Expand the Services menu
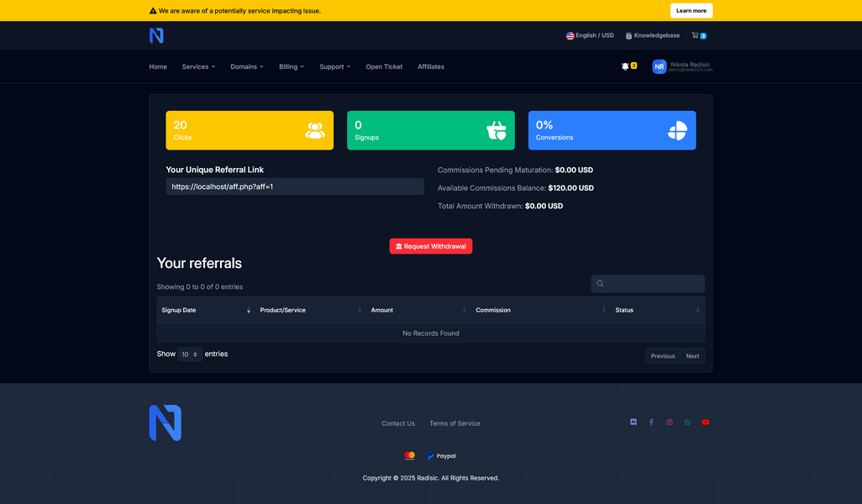This screenshot has height=504, width=862. [x=198, y=66]
